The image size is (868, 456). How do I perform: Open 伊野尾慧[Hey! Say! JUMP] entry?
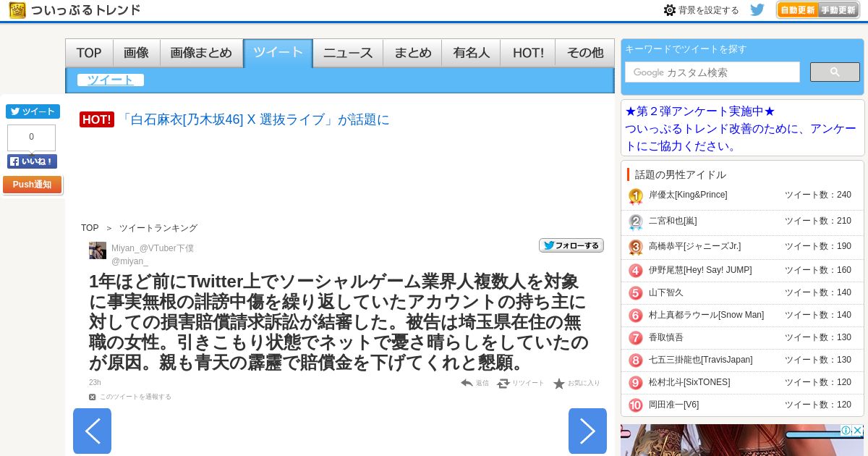tap(700, 270)
